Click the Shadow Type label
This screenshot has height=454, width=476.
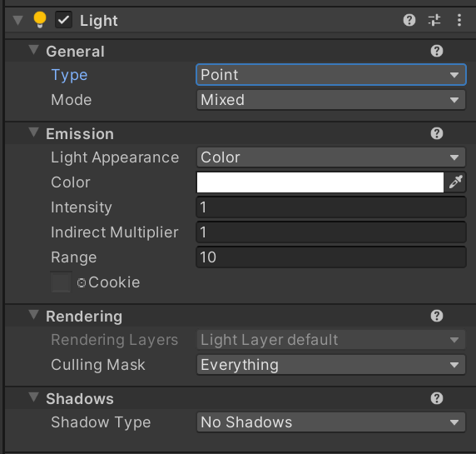pyautogui.click(x=101, y=422)
